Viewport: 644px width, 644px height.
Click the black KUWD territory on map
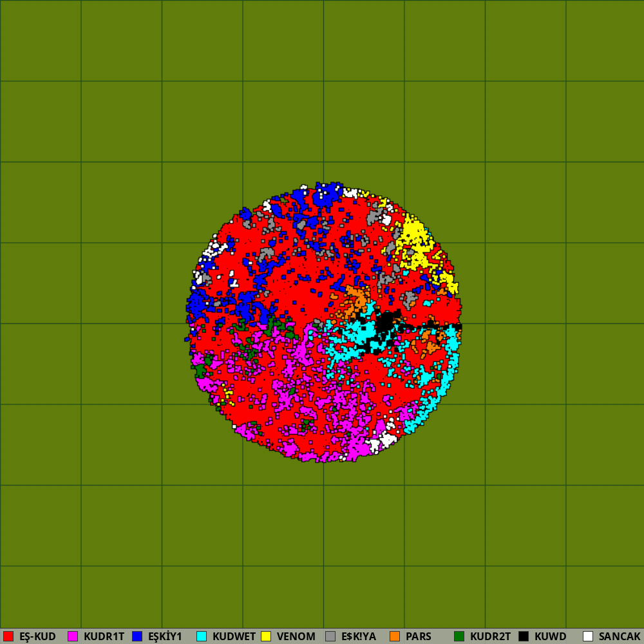click(x=386, y=321)
